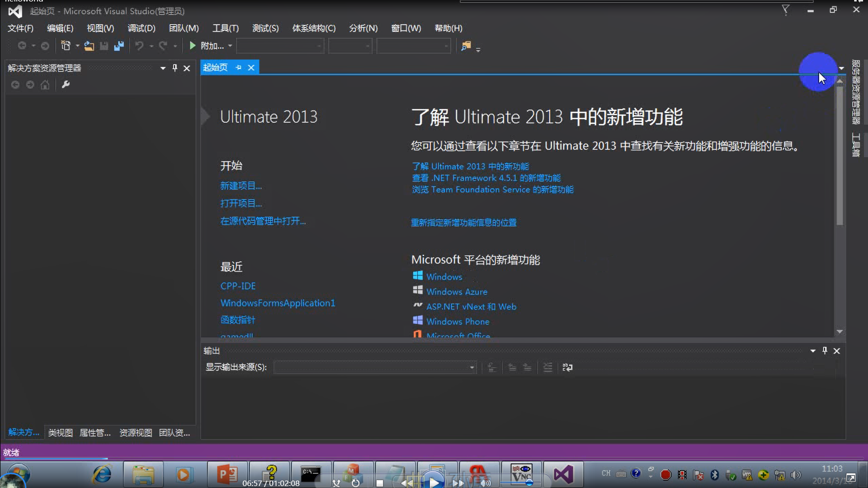
Task: Click the Visual Studio taskbar icon
Action: pos(563,474)
